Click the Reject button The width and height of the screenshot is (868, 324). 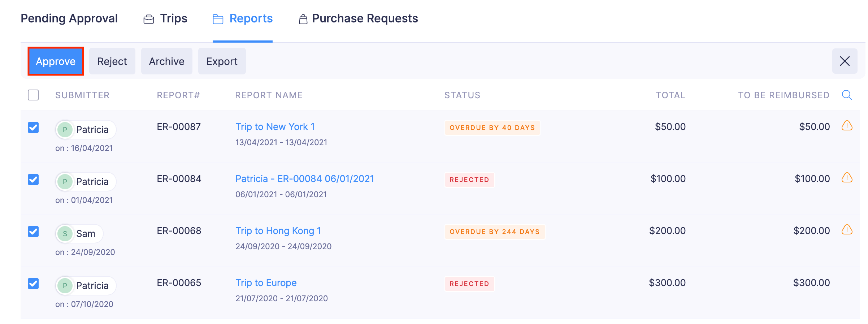[112, 61]
